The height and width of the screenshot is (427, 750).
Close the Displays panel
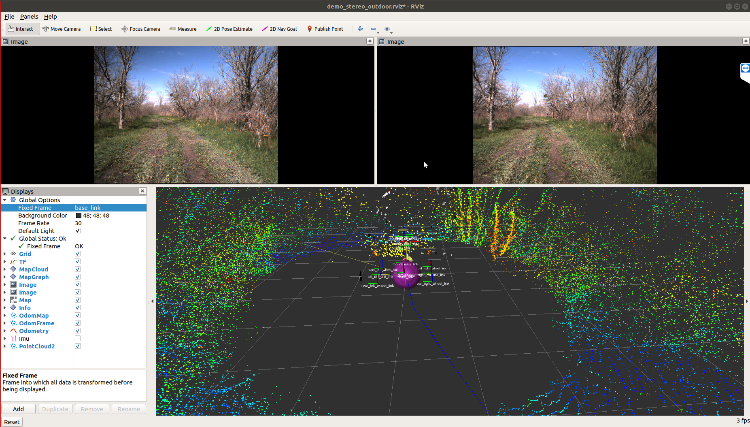point(142,191)
